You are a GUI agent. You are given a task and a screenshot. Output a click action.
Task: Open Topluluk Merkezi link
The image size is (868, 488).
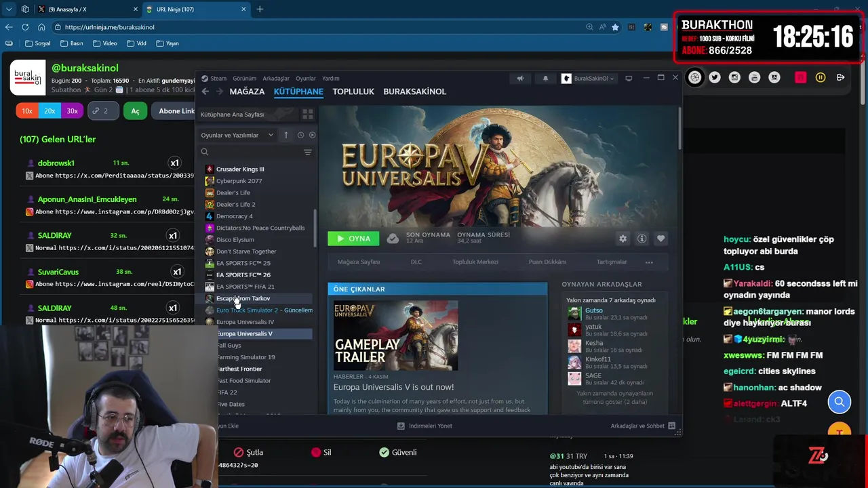[x=475, y=262]
